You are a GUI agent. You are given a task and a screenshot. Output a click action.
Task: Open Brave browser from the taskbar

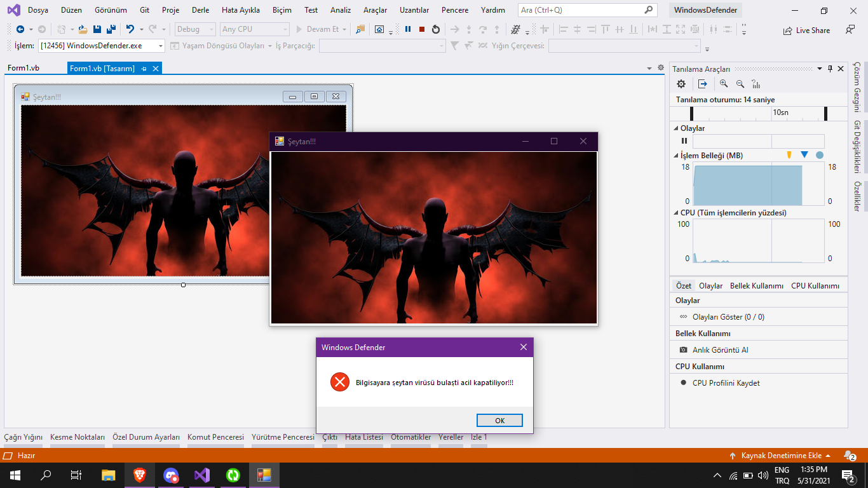(x=139, y=475)
